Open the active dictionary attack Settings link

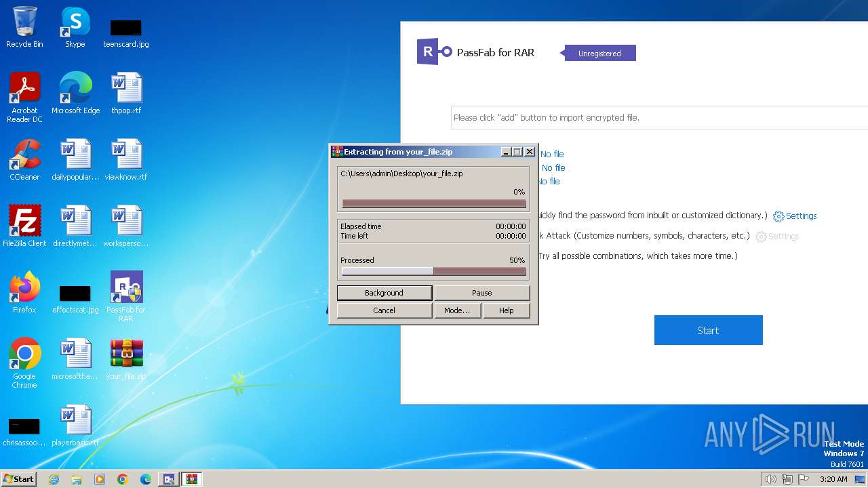[x=795, y=216]
